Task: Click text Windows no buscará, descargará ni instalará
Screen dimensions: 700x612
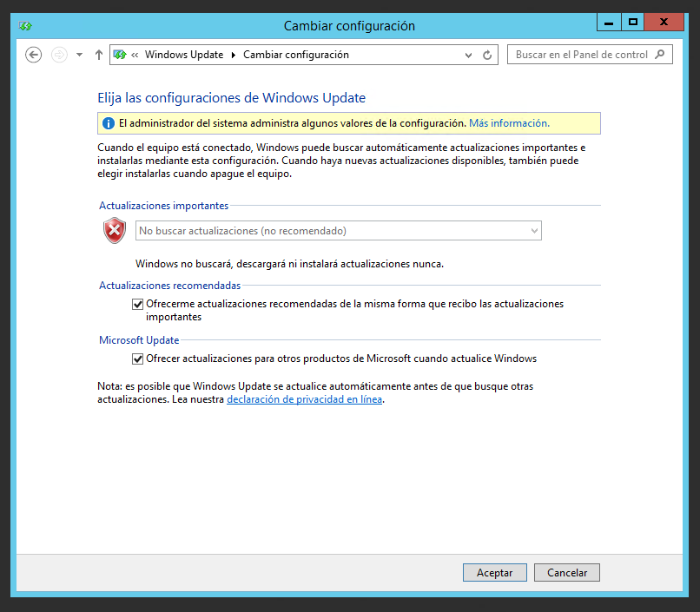Action: 289,264
